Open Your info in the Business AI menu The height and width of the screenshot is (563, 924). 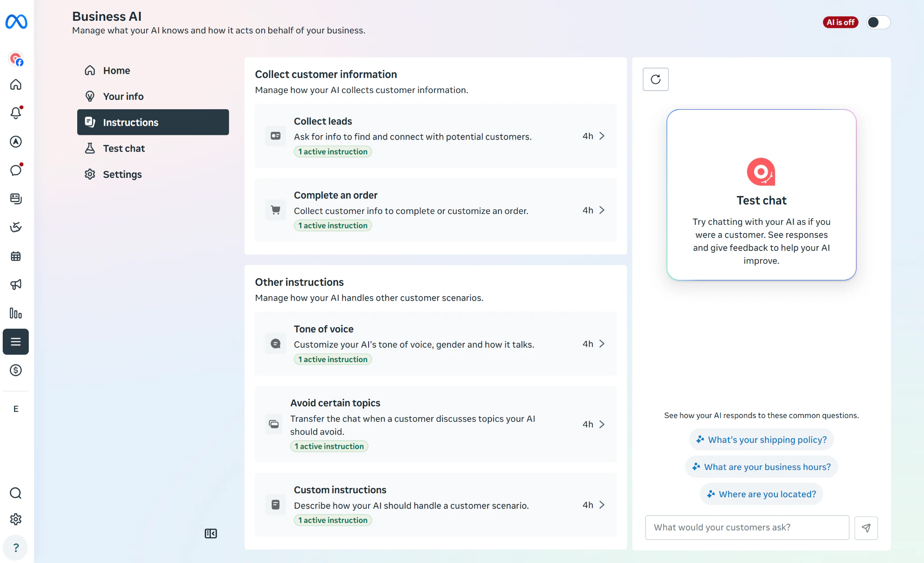click(153, 96)
